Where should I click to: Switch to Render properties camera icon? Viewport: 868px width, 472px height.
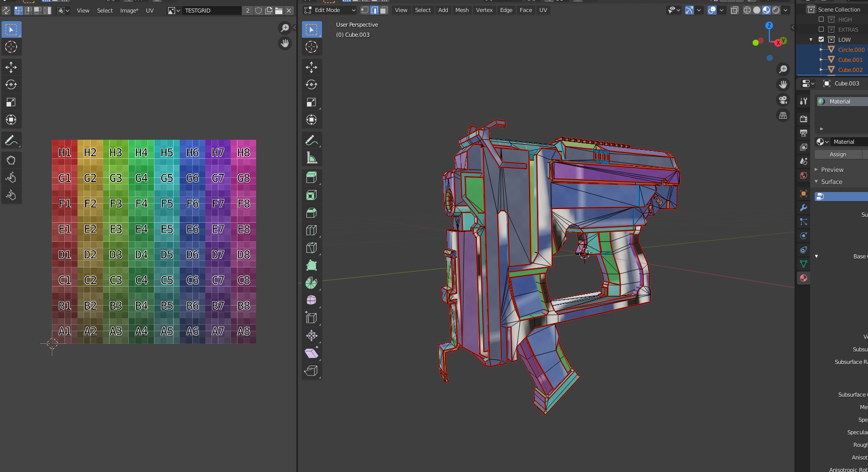click(803, 118)
